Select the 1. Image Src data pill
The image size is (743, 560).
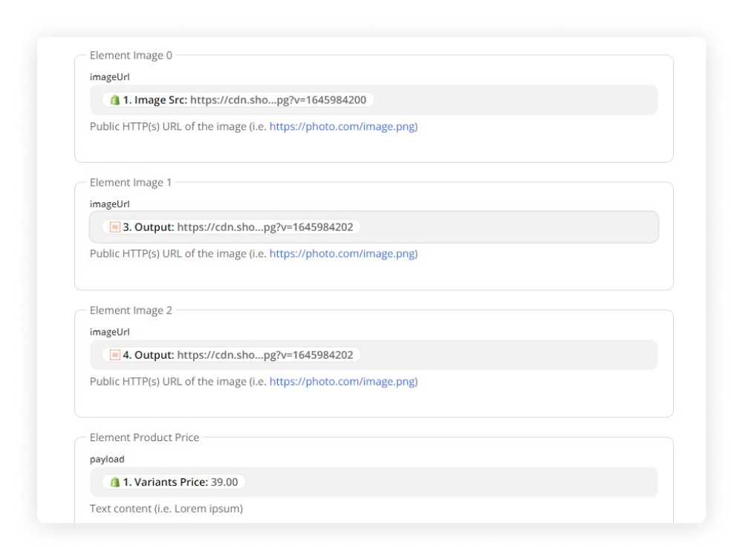tap(238, 100)
